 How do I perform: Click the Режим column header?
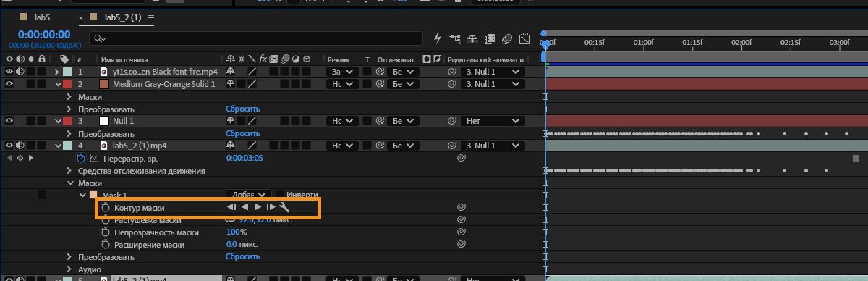point(338,59)
